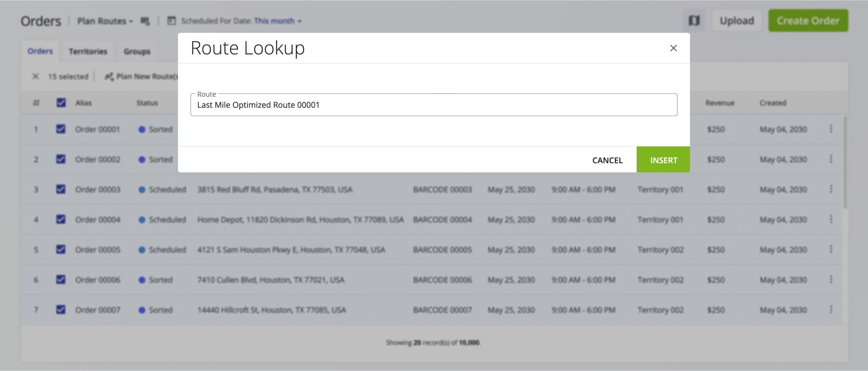Uncheck the Order 00006 checkbox
The image size is (868, 371).
pyautogui.click(x=61, y=279)
